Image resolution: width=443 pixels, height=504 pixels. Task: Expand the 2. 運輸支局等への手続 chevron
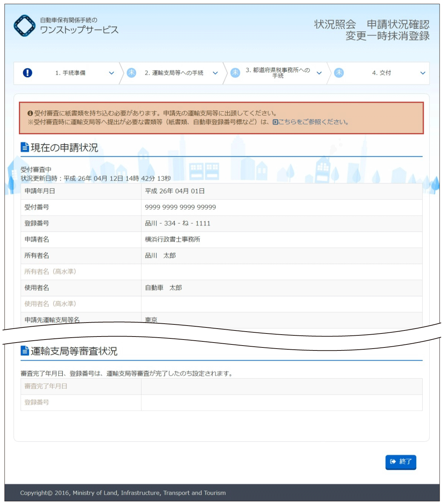[215, 73]
